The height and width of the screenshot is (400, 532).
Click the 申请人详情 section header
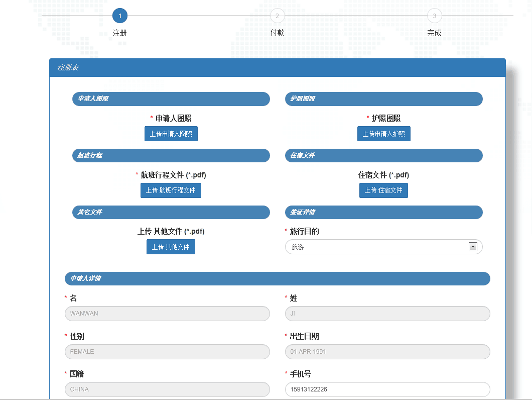point(278,279)
